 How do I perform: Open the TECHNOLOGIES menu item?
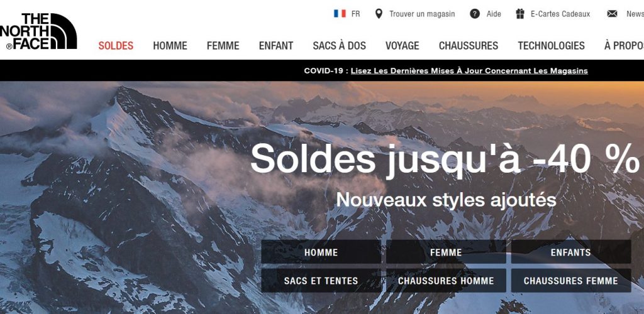click(x=551, y=45)
